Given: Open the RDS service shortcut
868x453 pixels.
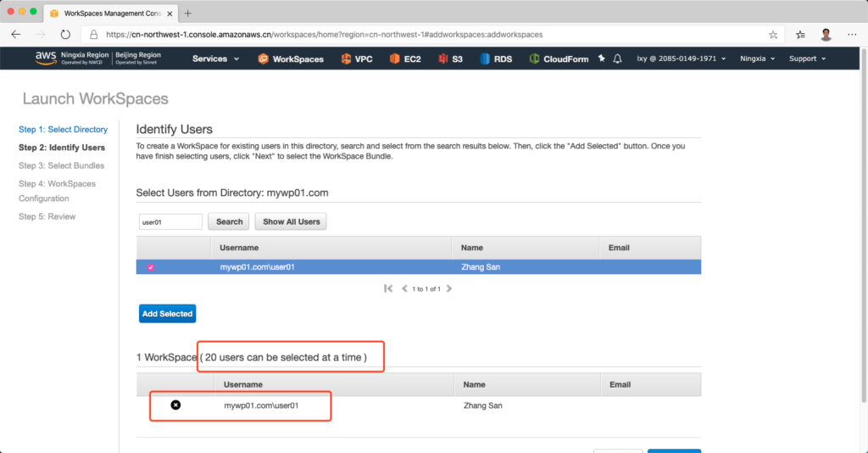Looking at the screenshot, I should point(496,59).
